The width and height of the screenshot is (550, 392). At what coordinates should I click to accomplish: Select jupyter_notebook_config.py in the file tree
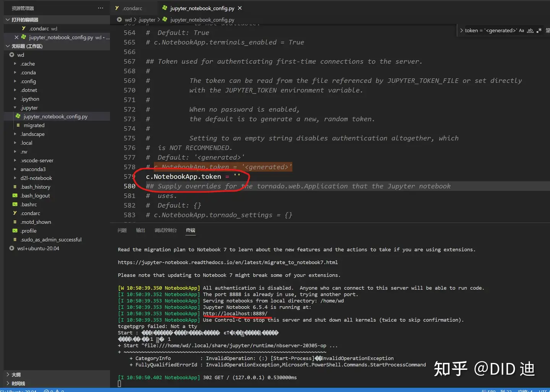tap(57, 116)
